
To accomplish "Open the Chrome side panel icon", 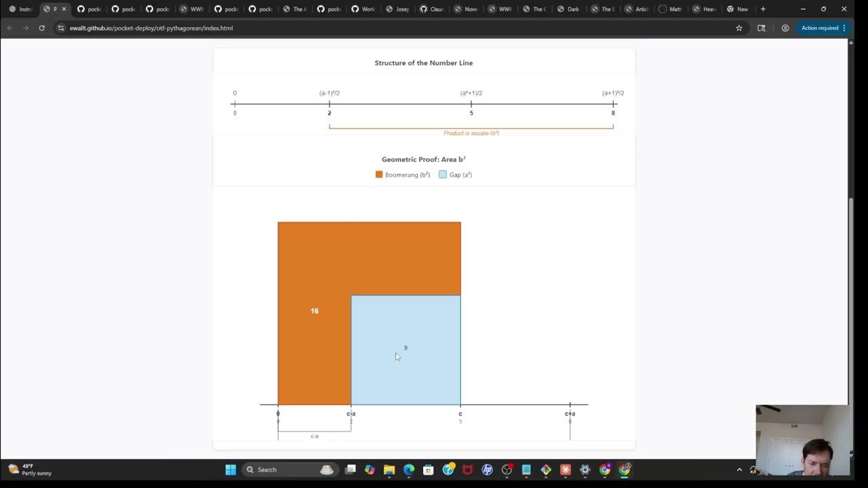I will coord(762,28).
